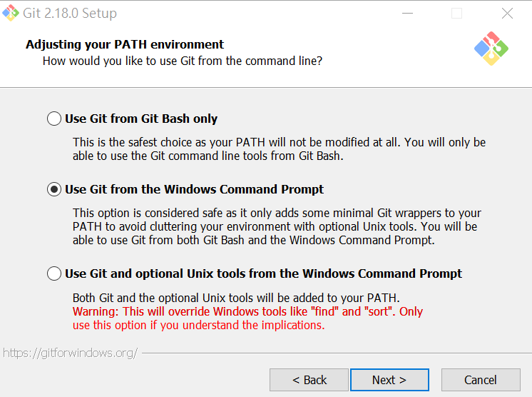Screen dimensions: 532x397
Task: Enable the optional Unix tools radio button
Action: pyautogui.click(x=54, y=273)
